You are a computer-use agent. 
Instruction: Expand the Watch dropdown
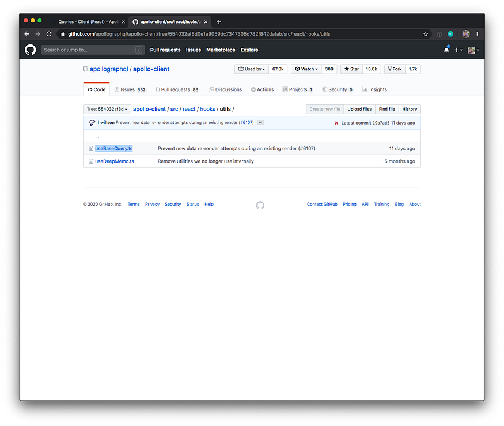click(x=306, y=69)
